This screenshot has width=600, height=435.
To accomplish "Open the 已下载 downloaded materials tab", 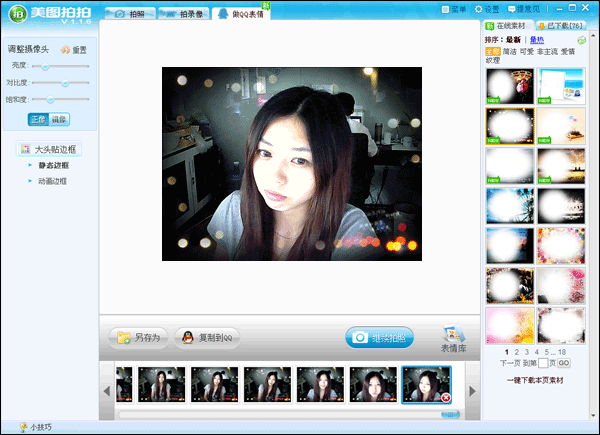I will [x=561, y=26].
